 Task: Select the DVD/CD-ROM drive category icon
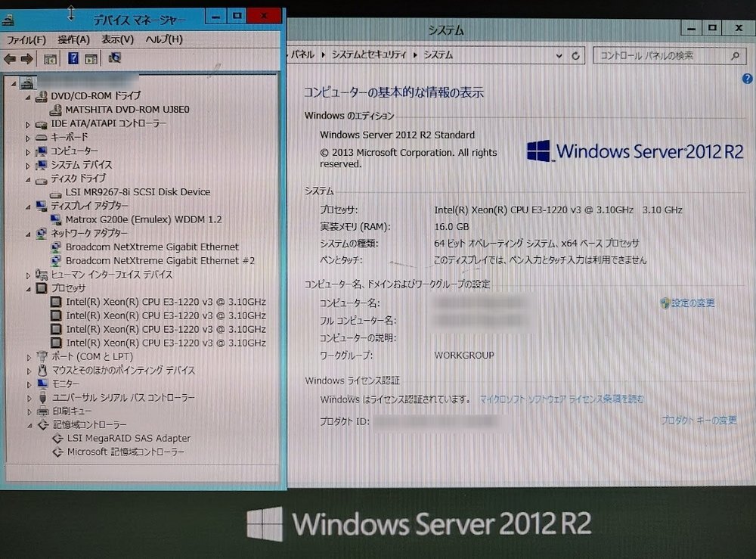pyautogui.click(x=41, y=96)
